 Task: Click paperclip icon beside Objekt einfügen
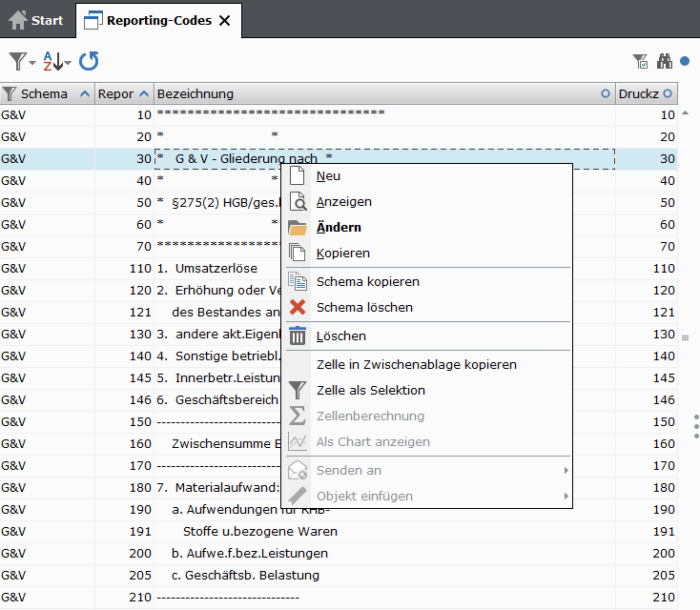[298, 496]
